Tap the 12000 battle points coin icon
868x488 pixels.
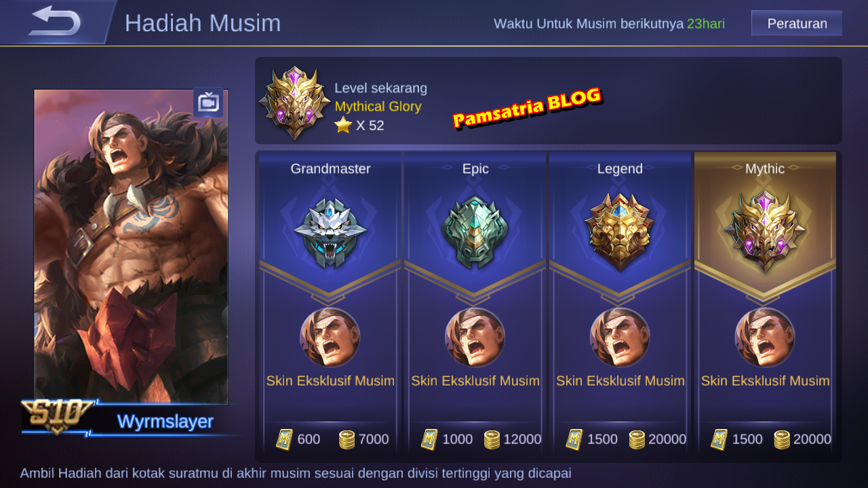click(492, 440)
